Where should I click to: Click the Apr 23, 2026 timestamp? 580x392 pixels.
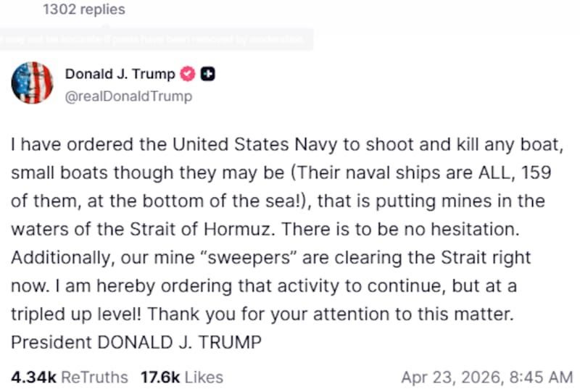(x=486, y=377)
